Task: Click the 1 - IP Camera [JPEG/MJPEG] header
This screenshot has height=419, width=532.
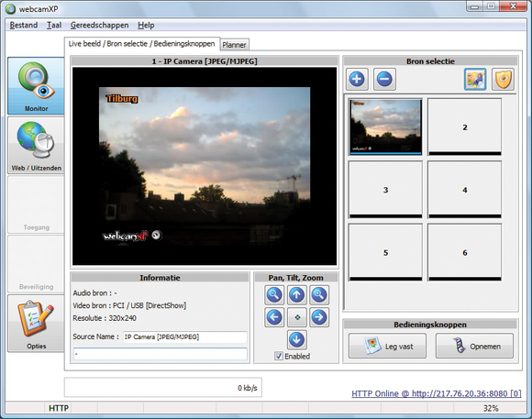Action: [x=205, y=61]
